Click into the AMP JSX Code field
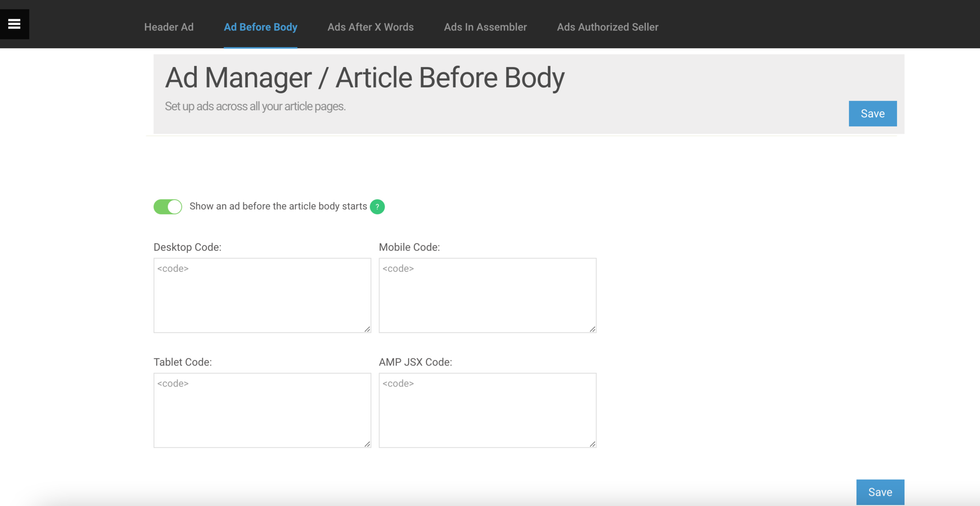 [487, 410]
